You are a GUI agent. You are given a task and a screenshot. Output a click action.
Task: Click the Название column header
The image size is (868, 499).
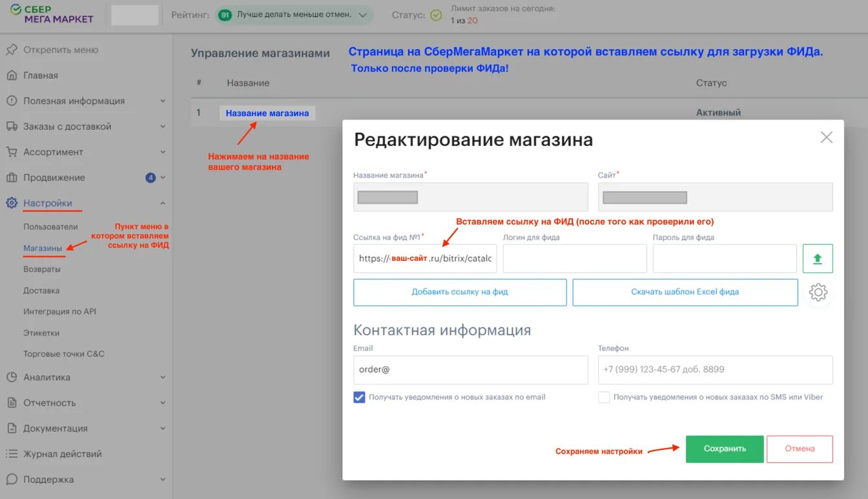[x=248, y=83]
